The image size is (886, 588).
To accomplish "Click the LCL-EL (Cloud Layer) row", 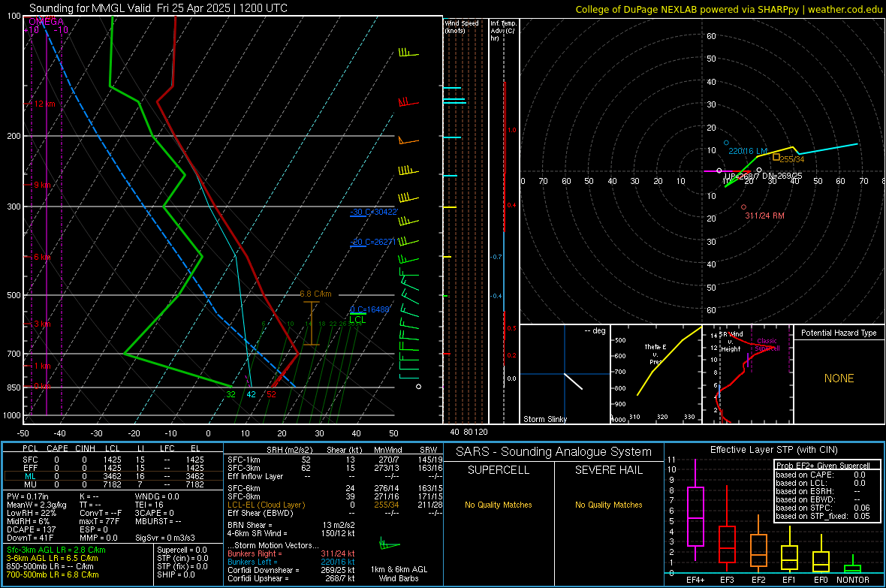I will click(x=333, y=505).
